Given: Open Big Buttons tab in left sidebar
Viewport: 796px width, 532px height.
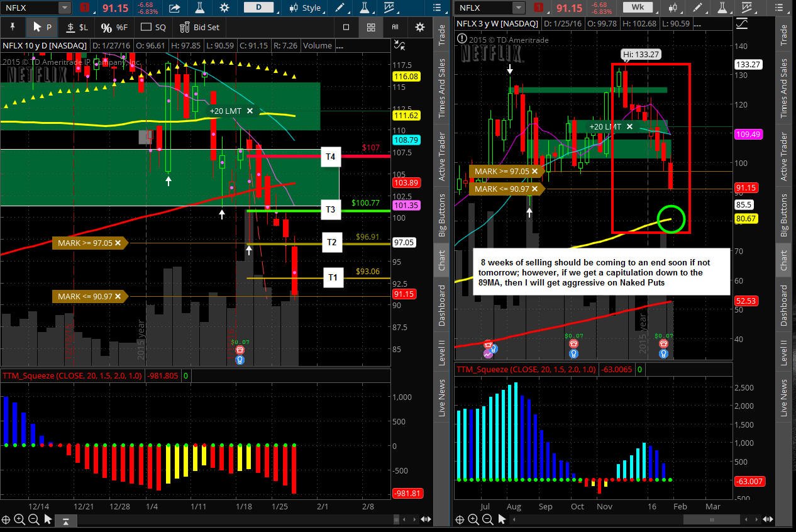Looking at the screenshot, I should [x=442, y=215].
